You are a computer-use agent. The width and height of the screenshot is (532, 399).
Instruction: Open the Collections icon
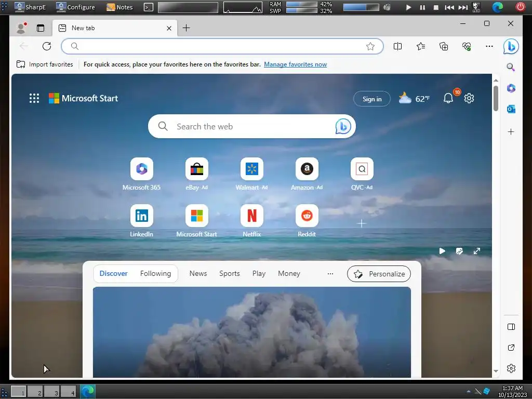click(x=444, y=46)
